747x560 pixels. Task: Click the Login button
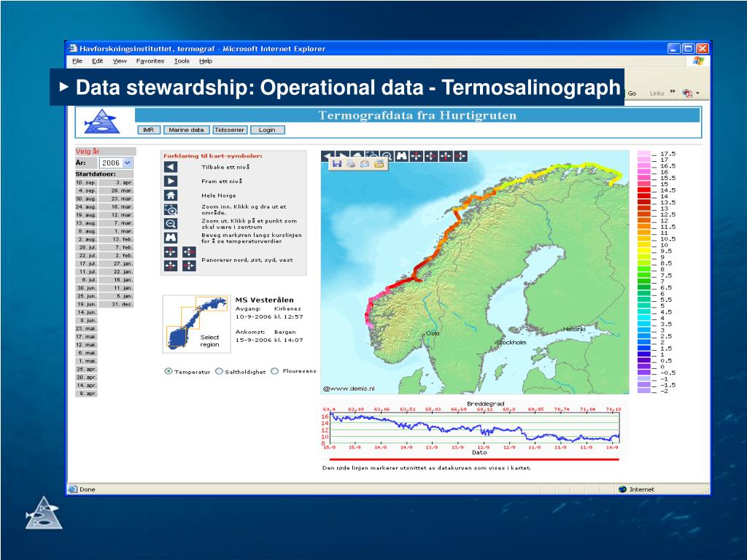[x=267, y=130]
